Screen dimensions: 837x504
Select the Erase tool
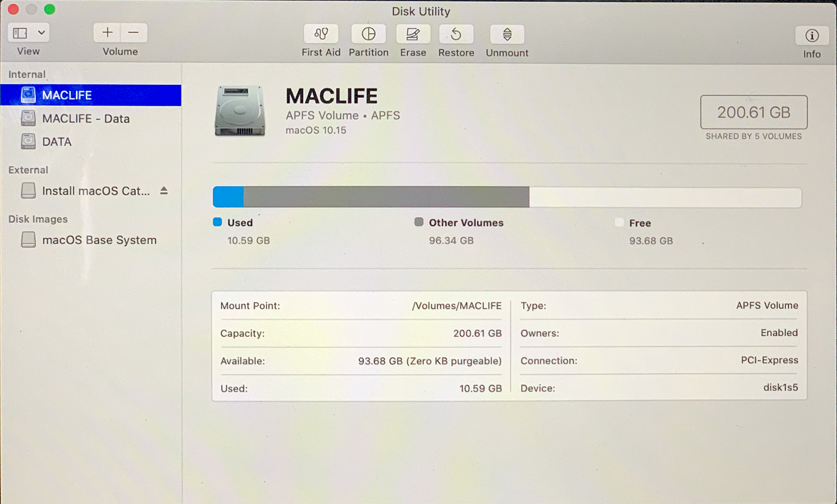(x=413, y=39)
